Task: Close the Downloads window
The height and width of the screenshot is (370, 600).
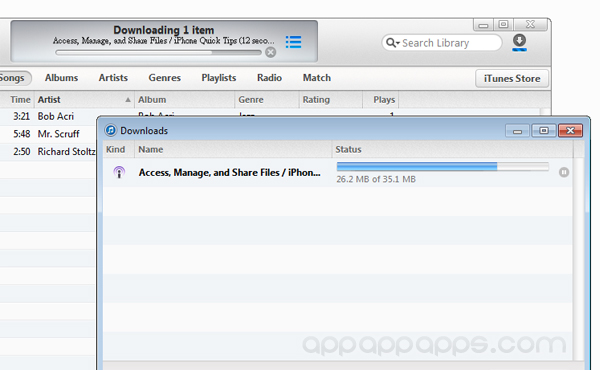Action: pos(570,130)
